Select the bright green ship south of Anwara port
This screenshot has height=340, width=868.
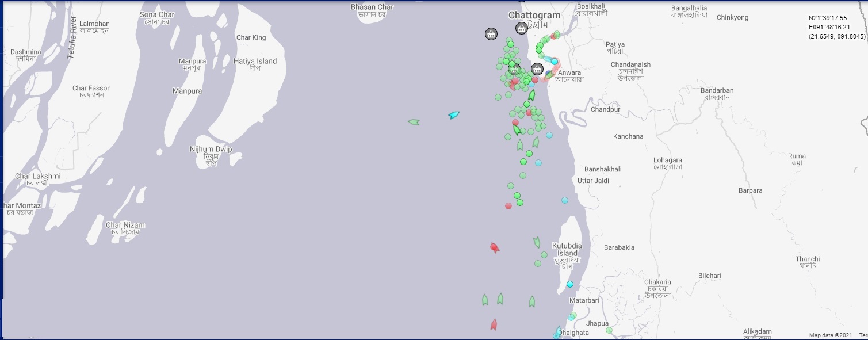(531, 95)
